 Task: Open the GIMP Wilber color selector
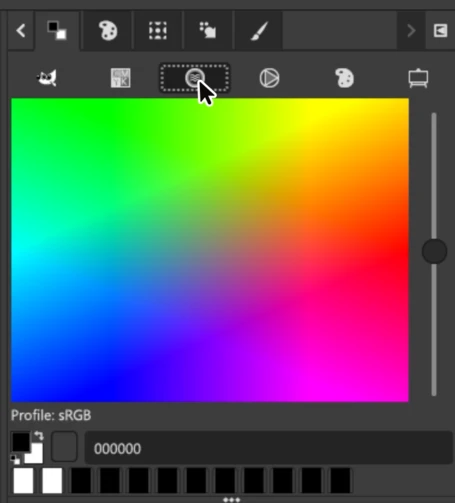pos(47,78)
